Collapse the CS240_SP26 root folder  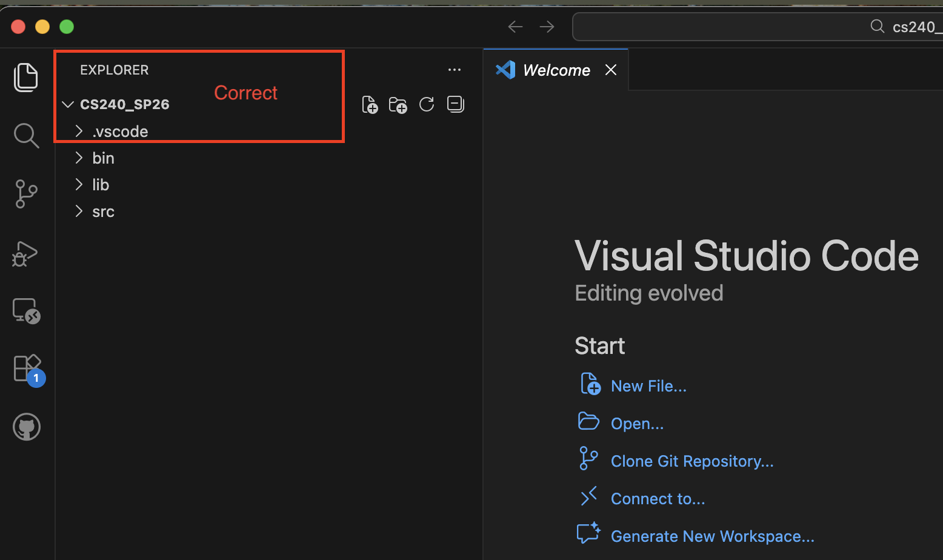pyautogui.click(x=68, y=105)
